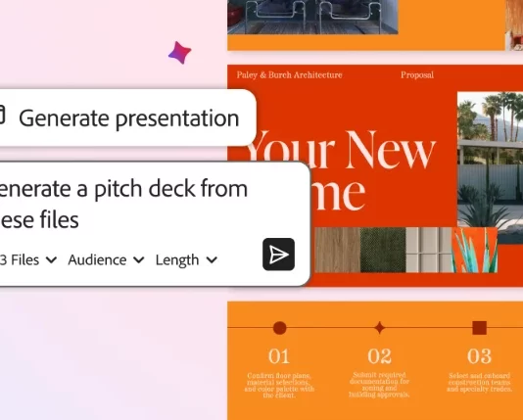This screenshot has width=523, height=420.
Task: Click the 'Proposal' label on slide
Action: click(x=417, y=75)
